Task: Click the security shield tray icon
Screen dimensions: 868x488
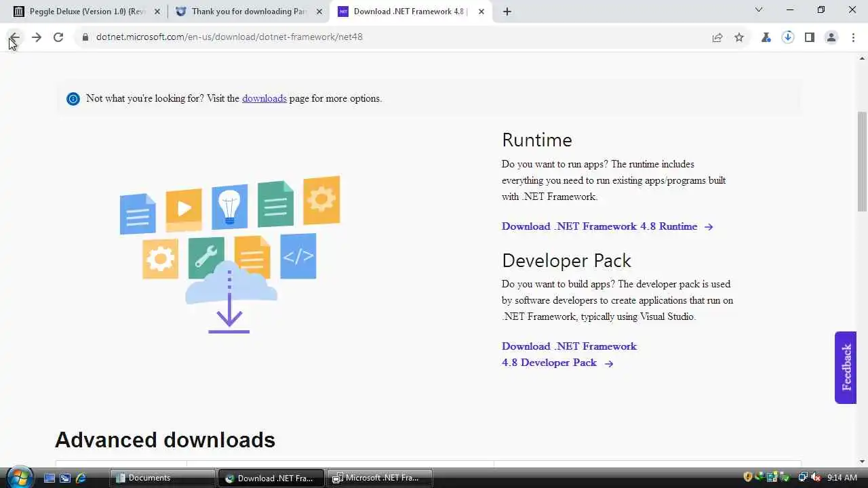Action: [748, 478]
